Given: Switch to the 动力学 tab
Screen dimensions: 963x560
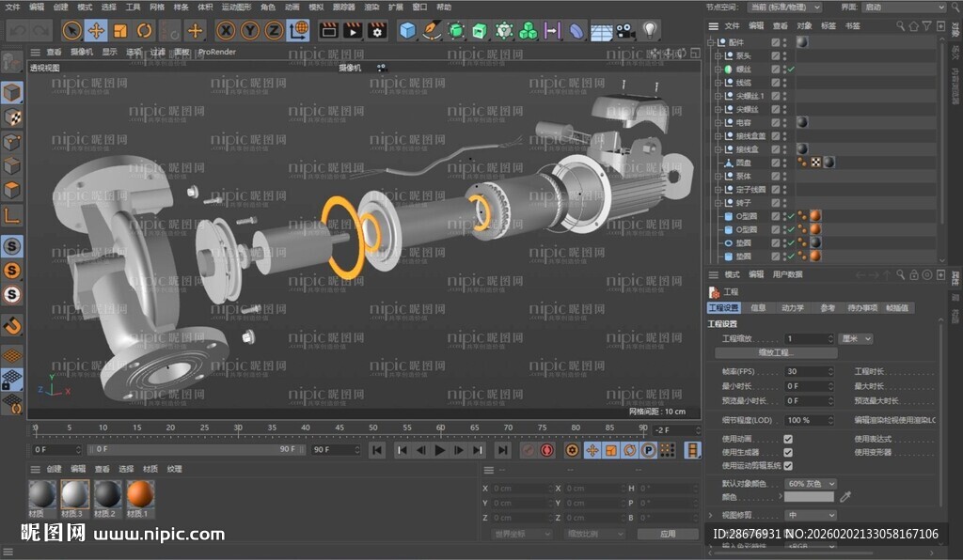Looking at the screenshot, I should [793, 307].
